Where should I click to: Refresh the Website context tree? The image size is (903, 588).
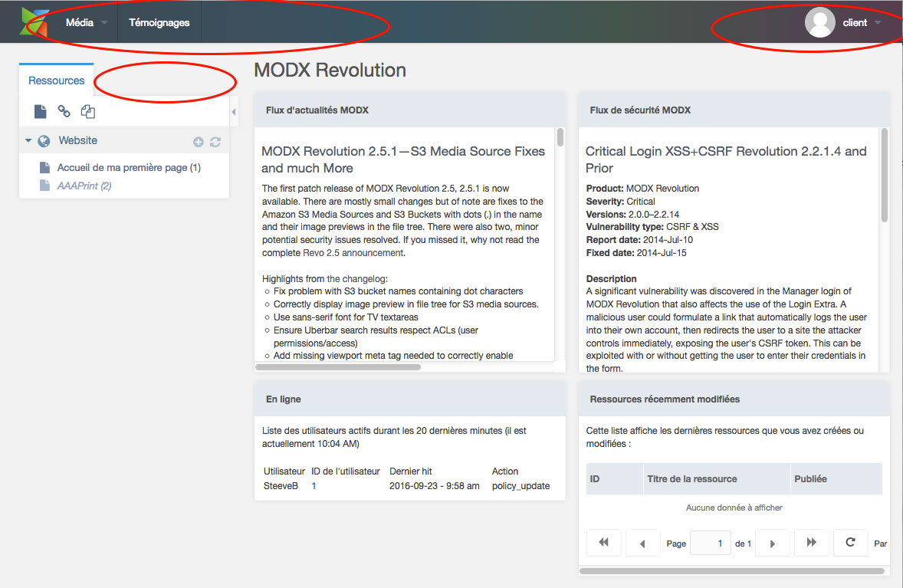click(215, 142)
